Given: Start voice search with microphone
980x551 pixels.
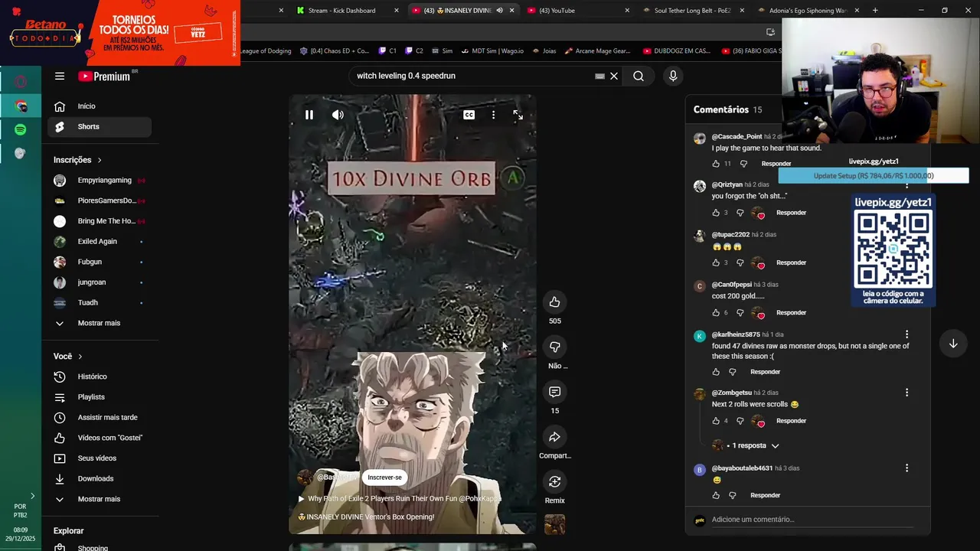Looking at the screenshot, I should tap(673, 76).
